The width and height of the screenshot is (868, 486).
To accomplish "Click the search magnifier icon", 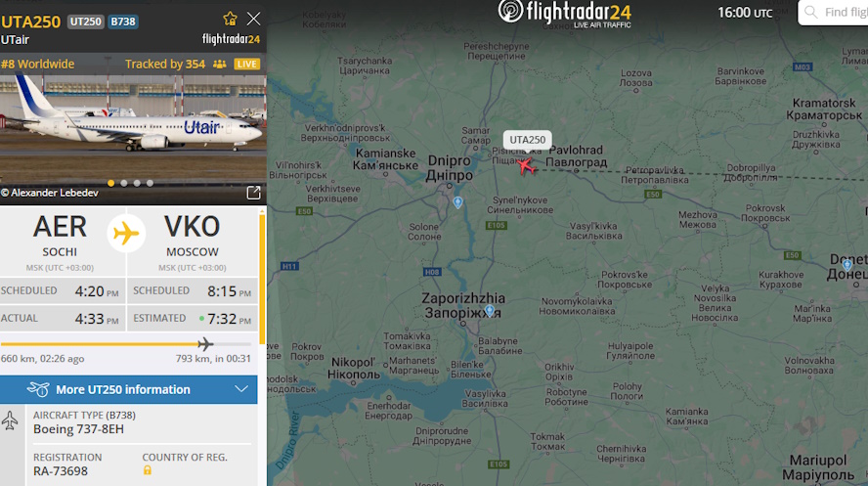I will [x=811, y=12].
